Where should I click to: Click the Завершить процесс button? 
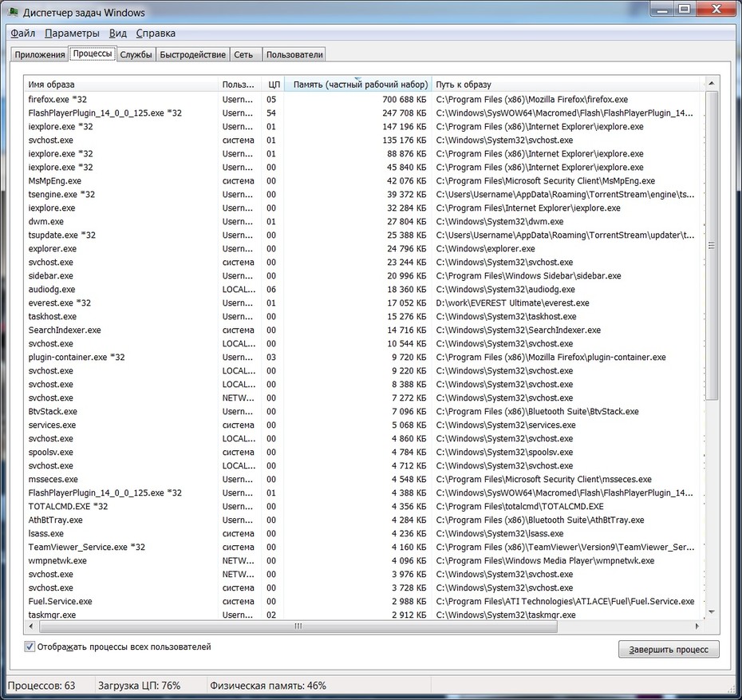pyautogui.click(x=669, y=650)
